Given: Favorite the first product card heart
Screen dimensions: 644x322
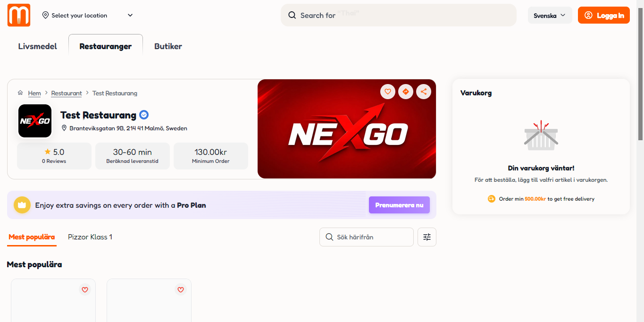Looking at the screenshot, I should 85,290.
